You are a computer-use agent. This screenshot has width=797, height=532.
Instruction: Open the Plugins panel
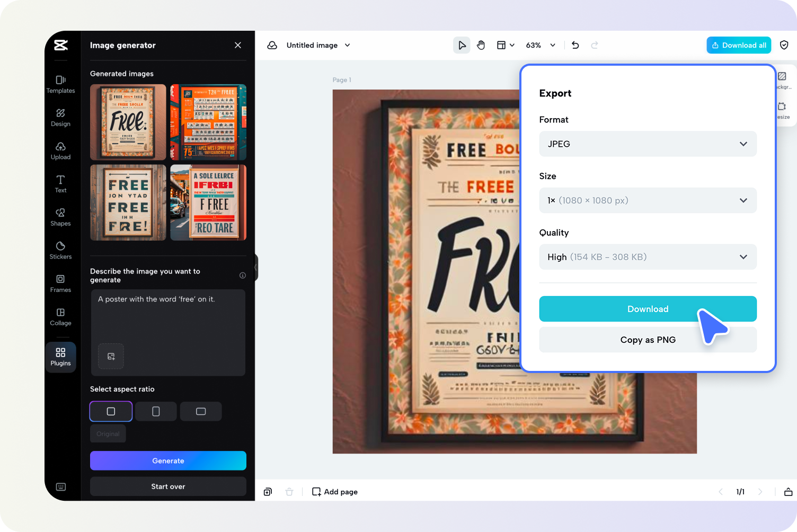(61, 357)
